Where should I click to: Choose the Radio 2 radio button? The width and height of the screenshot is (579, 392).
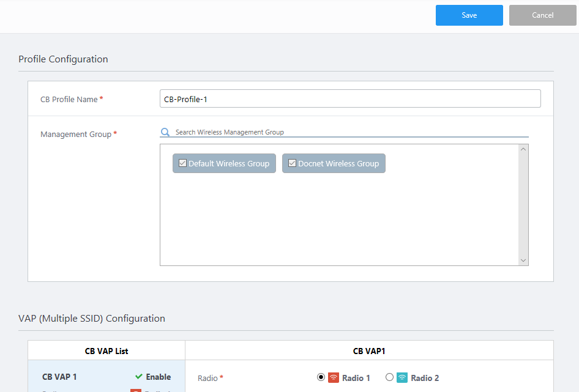[389, 377]
